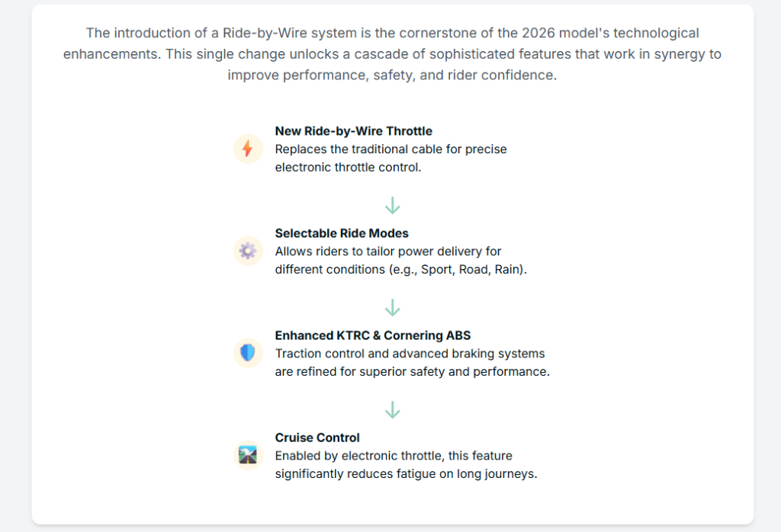Screen dimensions: 781x532
Task: Click the Enhanced KTRC & Cornering ABS title
Action: (372, 335)
